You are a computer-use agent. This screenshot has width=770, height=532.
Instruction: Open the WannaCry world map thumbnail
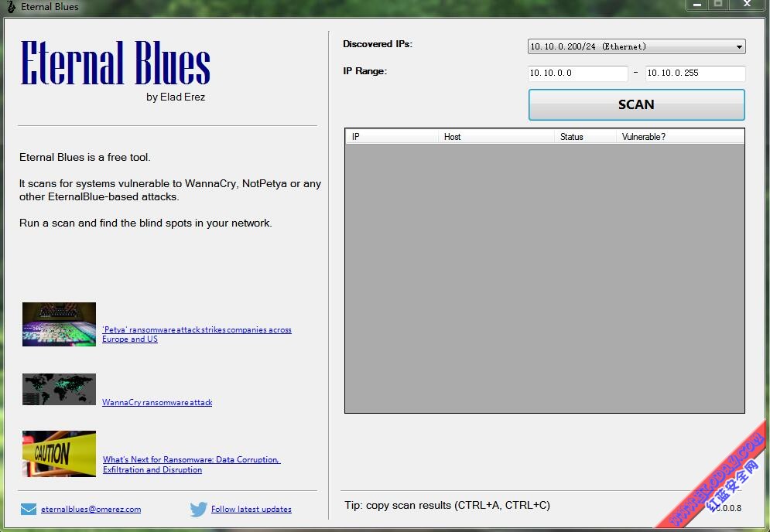click(x=59, y=389)
